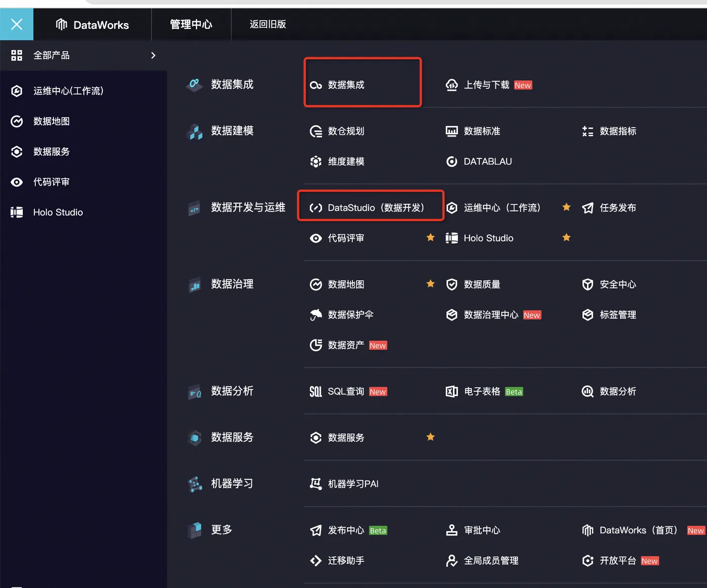Click 数据服务 hexagon icon in grid
707x588 pixels.
[x=316, y=438]
